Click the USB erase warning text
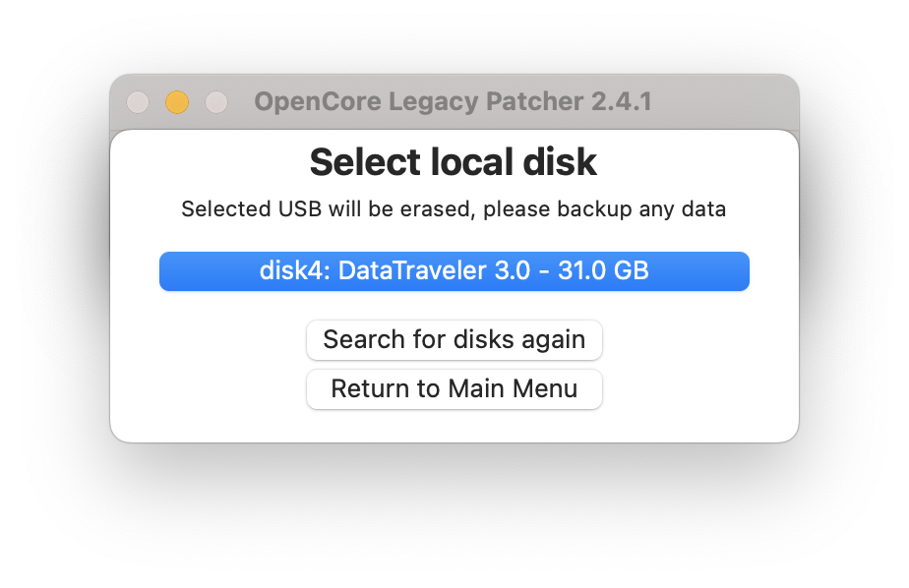Screen dimensions: 909x588 pos(454,209)
